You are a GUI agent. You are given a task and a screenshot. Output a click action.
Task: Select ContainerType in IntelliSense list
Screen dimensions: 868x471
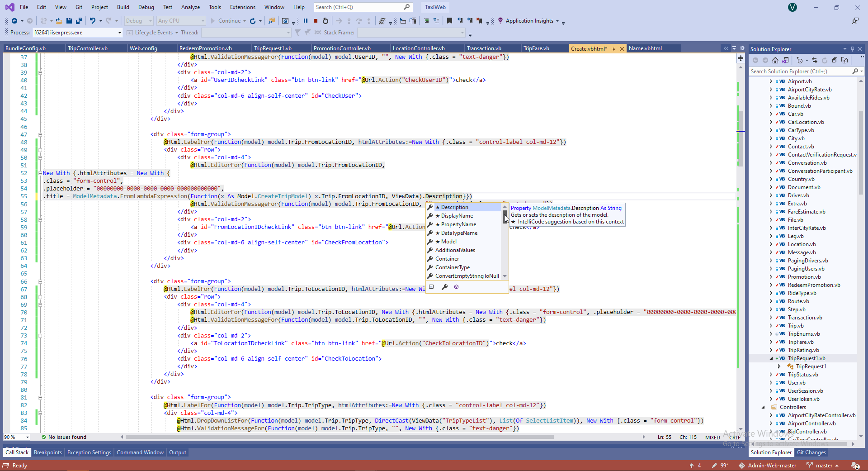[464, 267]
